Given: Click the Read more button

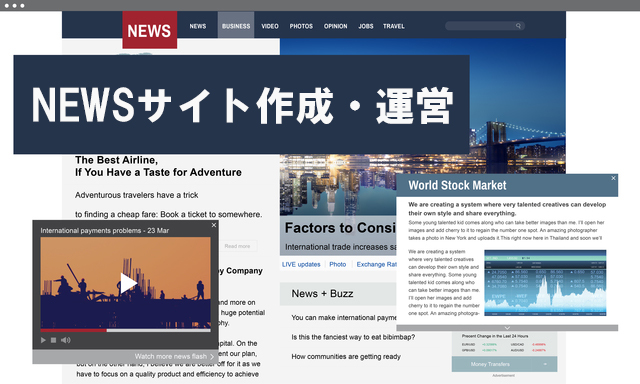Looking at the screenshot, I should tap(237, 246).
